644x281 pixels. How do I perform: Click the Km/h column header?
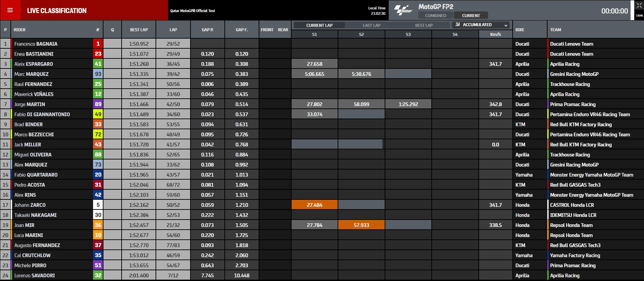(495, 34)
